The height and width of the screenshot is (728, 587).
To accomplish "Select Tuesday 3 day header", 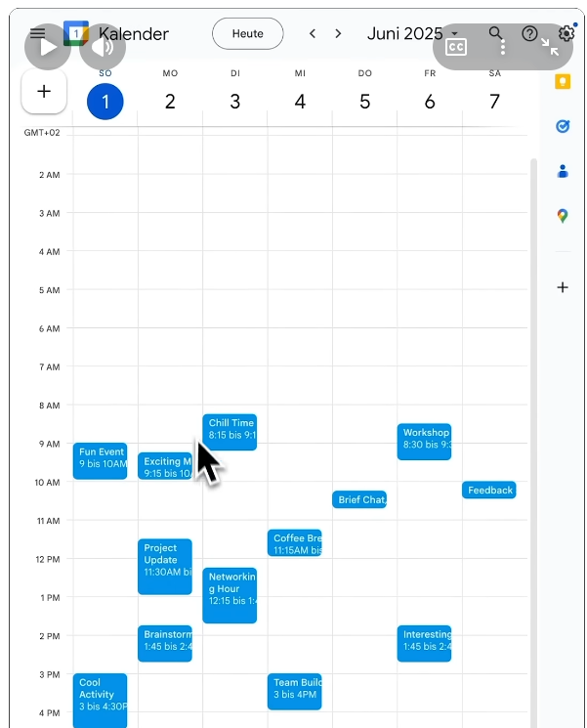I will [x=234, y=102].
